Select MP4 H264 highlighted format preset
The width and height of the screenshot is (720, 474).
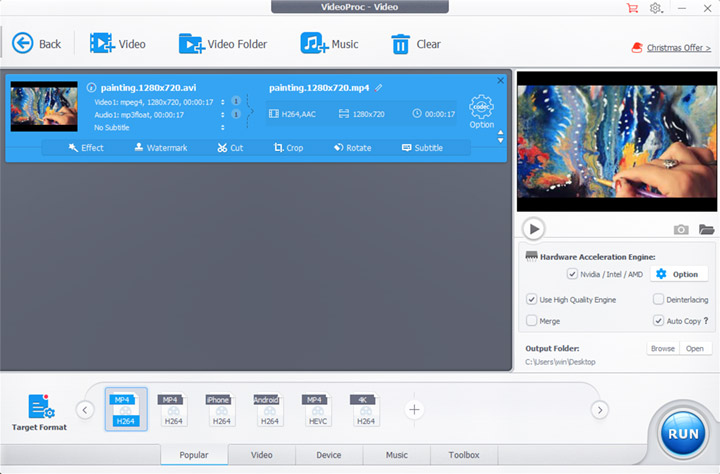click(126, 409)
